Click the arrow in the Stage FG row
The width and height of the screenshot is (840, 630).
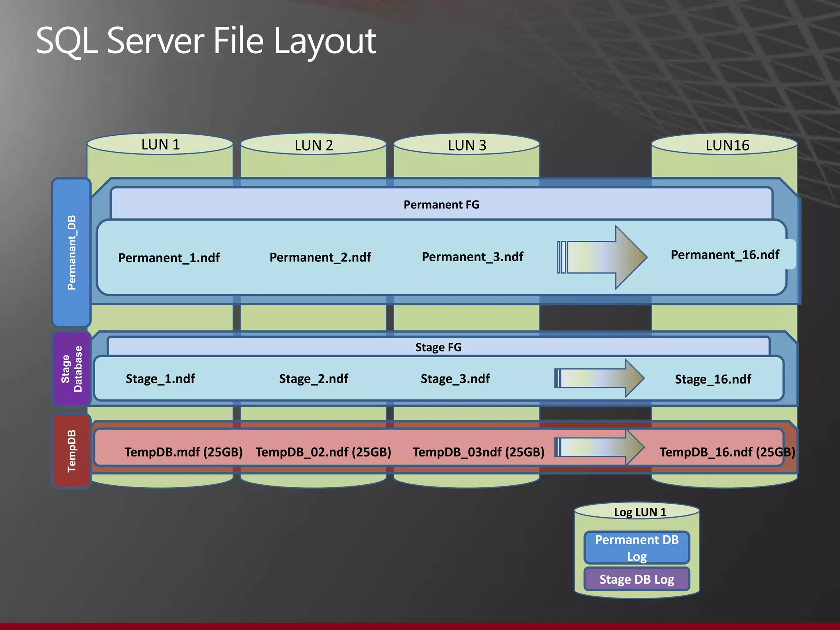coord(600,378)
